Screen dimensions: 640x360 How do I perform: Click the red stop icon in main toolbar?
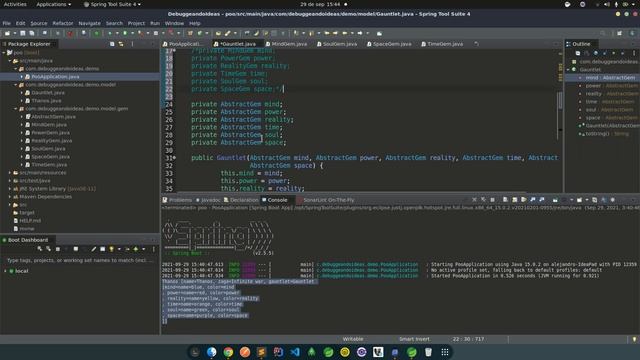pos(70,33)
